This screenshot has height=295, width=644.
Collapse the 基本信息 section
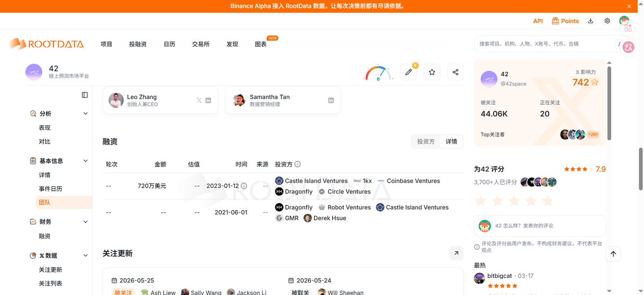tap(85, 161)
